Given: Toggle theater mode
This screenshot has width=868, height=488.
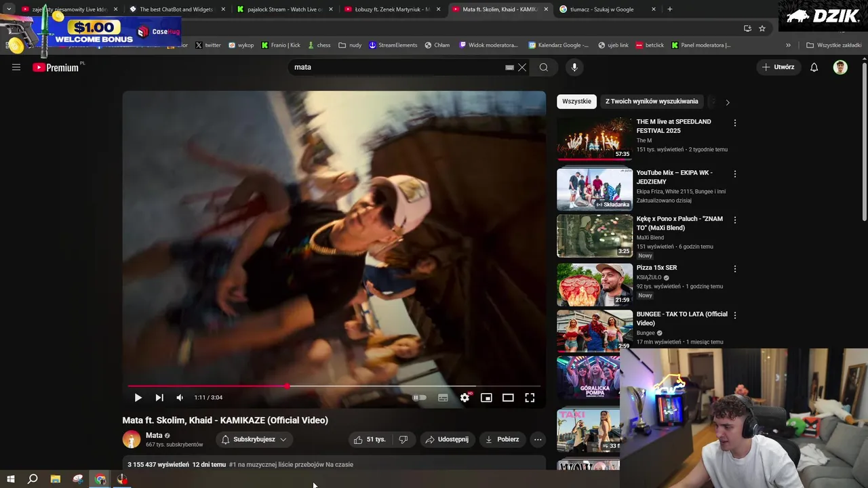Looking at the screenshot, I should [508, 398].
